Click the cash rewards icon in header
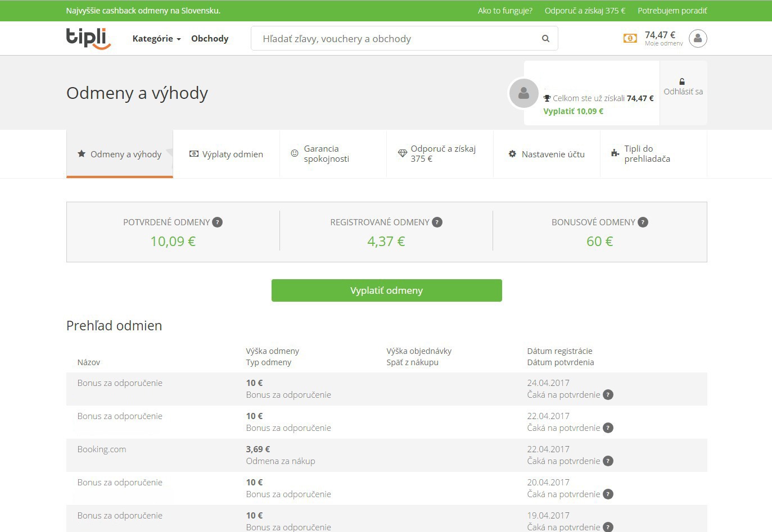 pos(630,38)
